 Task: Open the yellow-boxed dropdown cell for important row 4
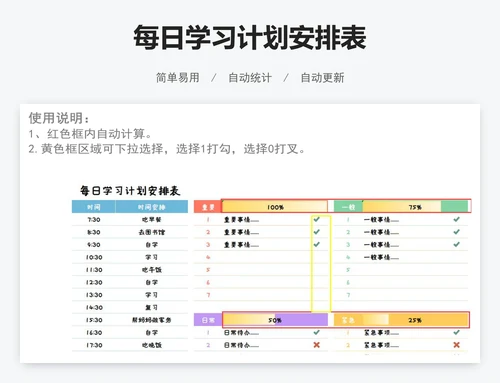tap(321, 257)
